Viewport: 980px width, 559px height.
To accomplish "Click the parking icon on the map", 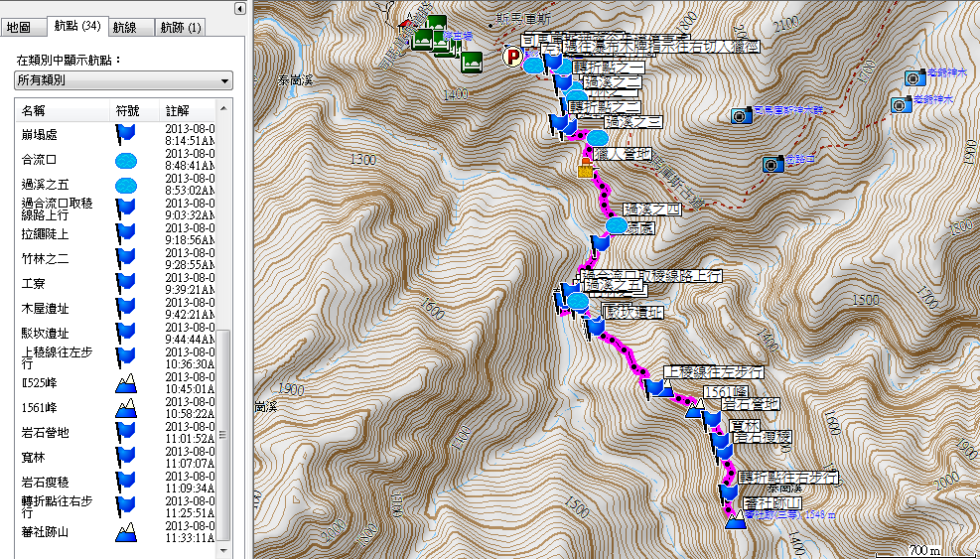I will tap(512, 57).
